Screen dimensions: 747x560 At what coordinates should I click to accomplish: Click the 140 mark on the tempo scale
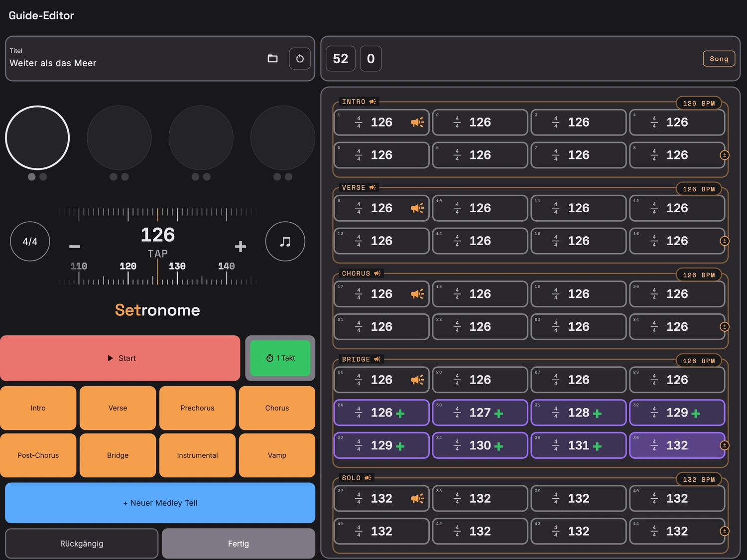pyautogui.click(x=227, y=266)
